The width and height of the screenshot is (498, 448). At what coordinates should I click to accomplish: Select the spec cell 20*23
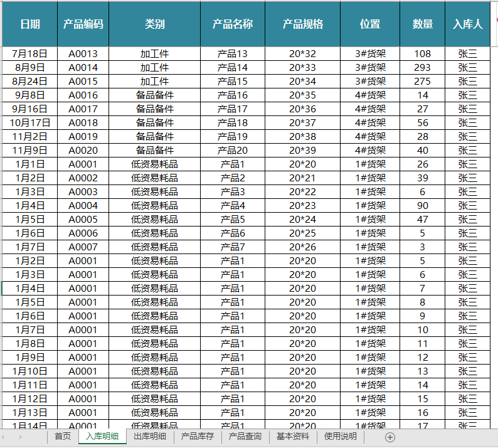tap(303, 206)
